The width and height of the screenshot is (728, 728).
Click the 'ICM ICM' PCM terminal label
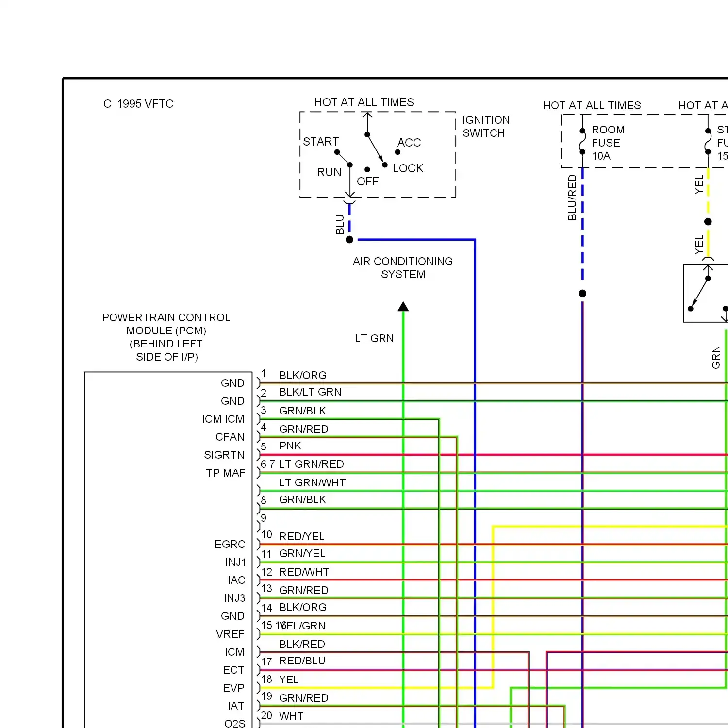click(x=223, y=419)
